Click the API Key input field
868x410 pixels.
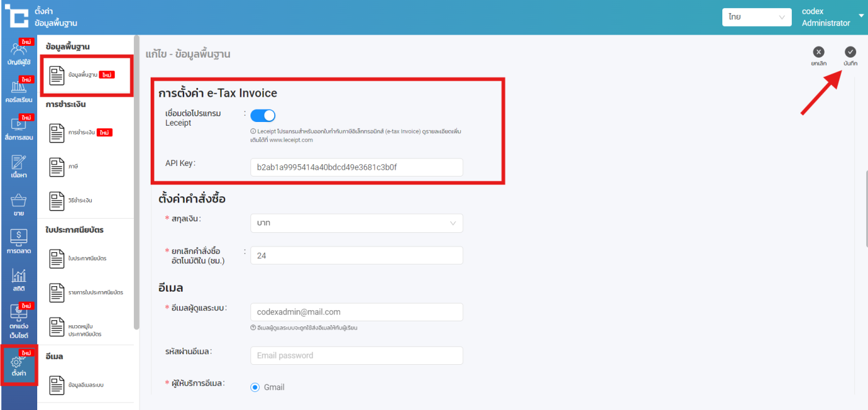[356, 167]
